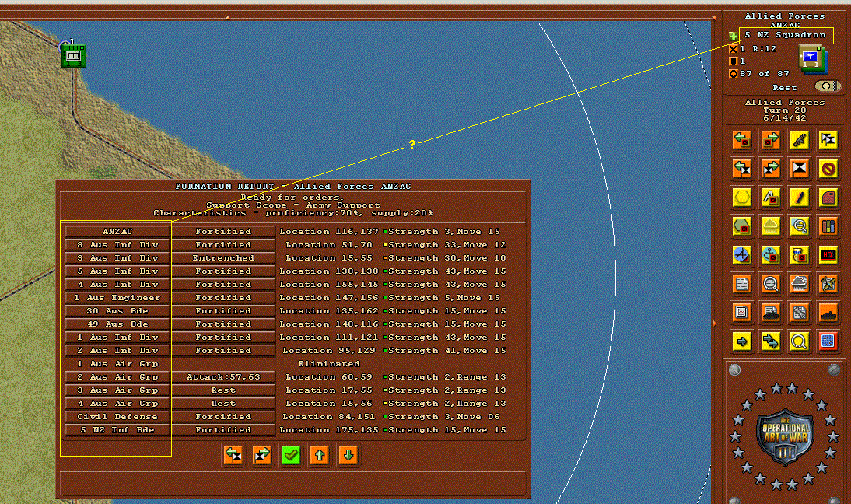Screen dimensions: 851x504
Task: Open the airplane briefing document icon
Action: point(828,283)
